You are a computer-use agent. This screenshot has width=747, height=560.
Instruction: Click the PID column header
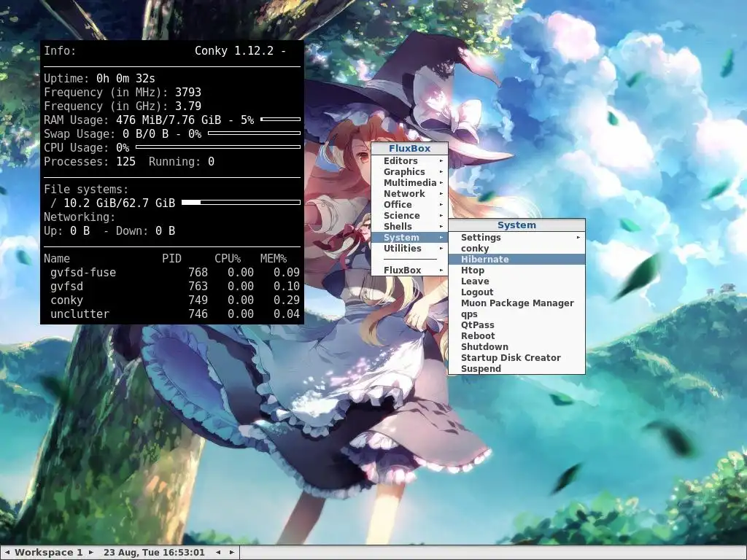tap(171, 259)
